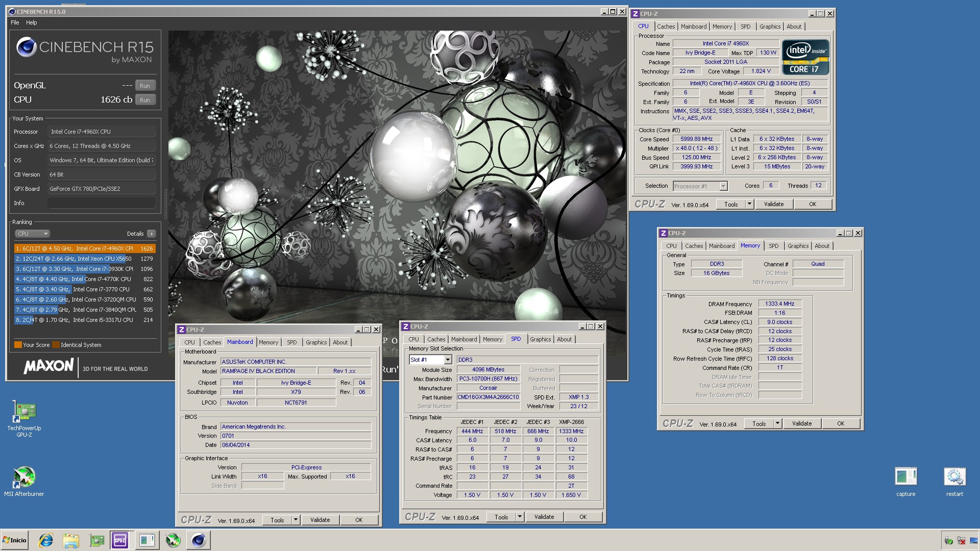This screenshot has width=980, height=551.
Task: Open TechPowerUp GPU-Z desktop shortcut
Action: pos(24,418)
